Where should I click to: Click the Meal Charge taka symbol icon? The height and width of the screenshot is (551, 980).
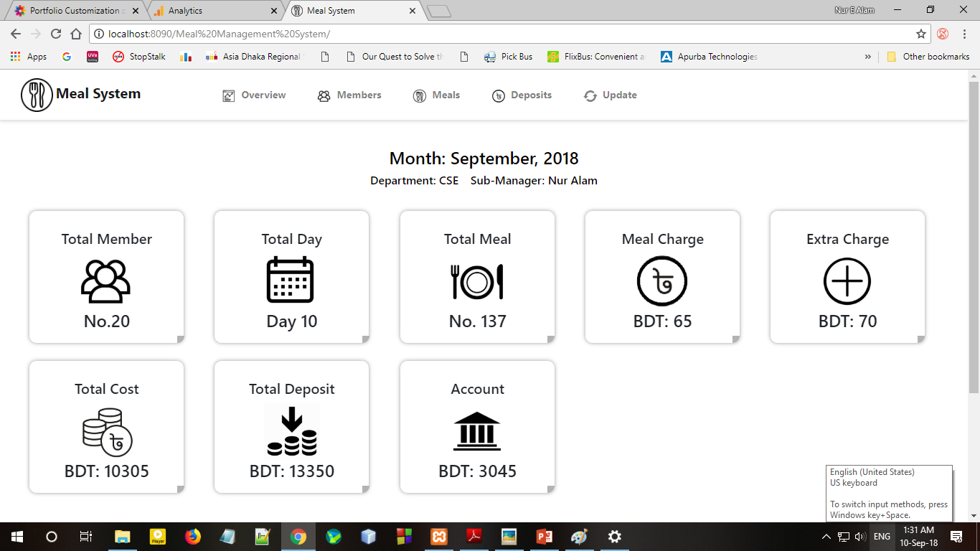[x=662, y=281]
